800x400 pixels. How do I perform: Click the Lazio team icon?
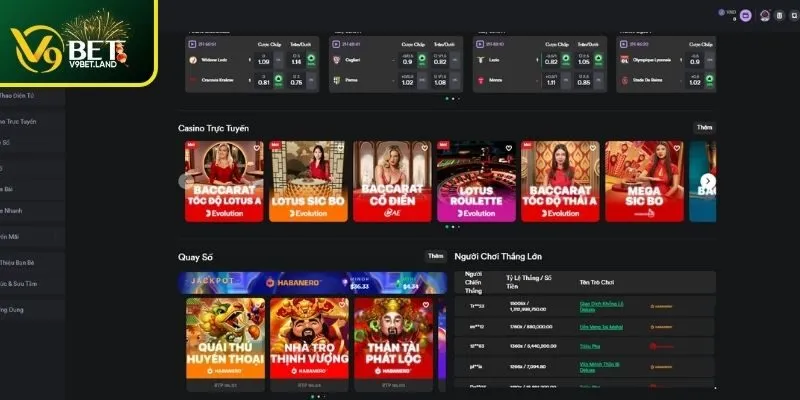click(x=481, y=60)
